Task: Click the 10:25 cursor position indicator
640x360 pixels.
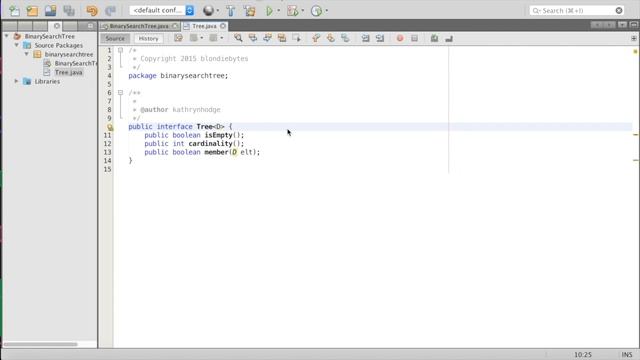Action: [582, 355]
